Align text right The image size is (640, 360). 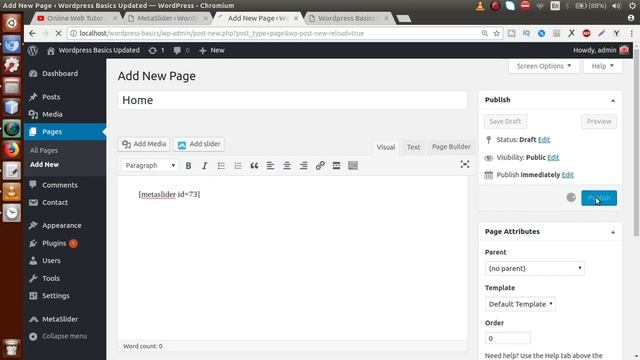[x=303, y=166]
